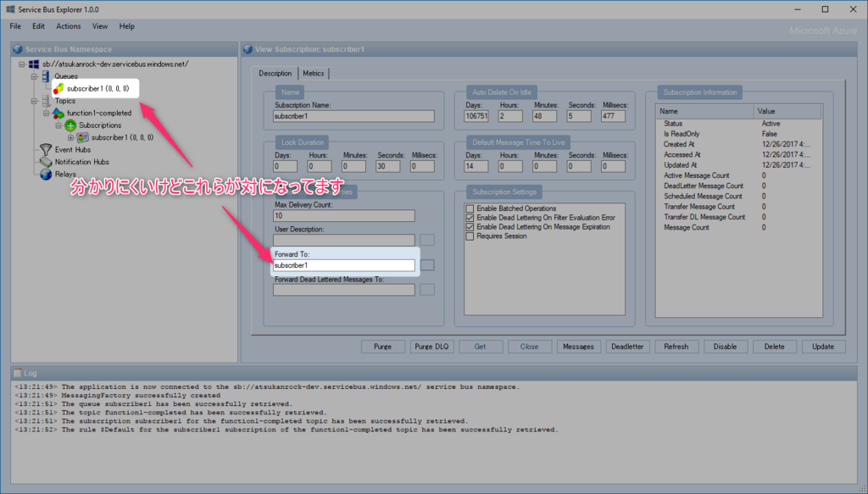Screen dimensions: 868x494
Task: Click the Queues node icon
Action: (46, 76)
